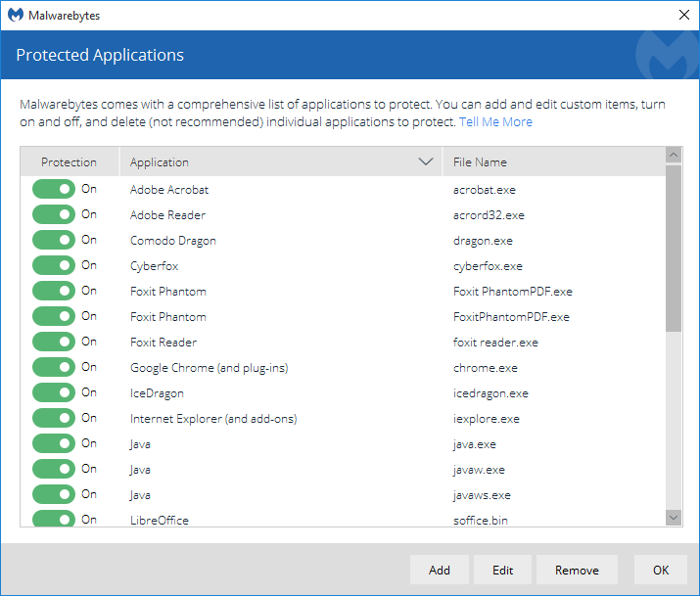Click the javaws.exe file name
The width and height of the screenshot is (700, 596).
coord(482,495)
